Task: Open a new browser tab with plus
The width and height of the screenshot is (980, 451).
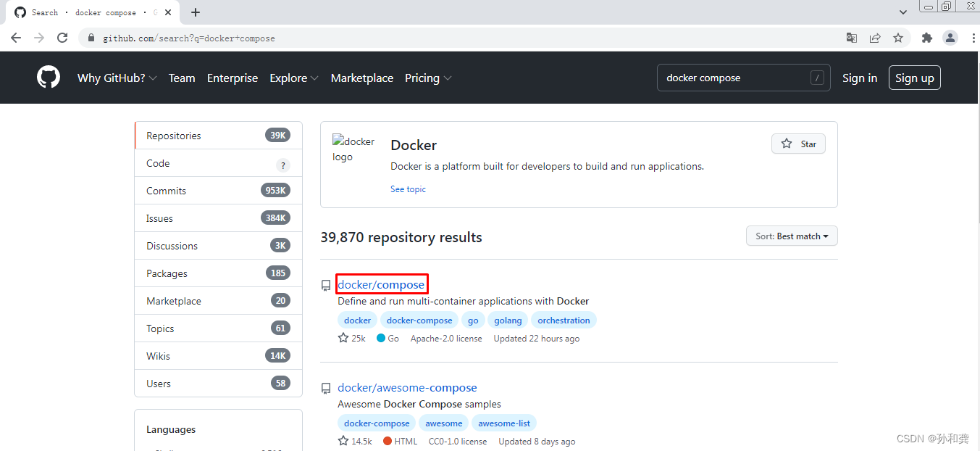Action: [x=196, y=12]
